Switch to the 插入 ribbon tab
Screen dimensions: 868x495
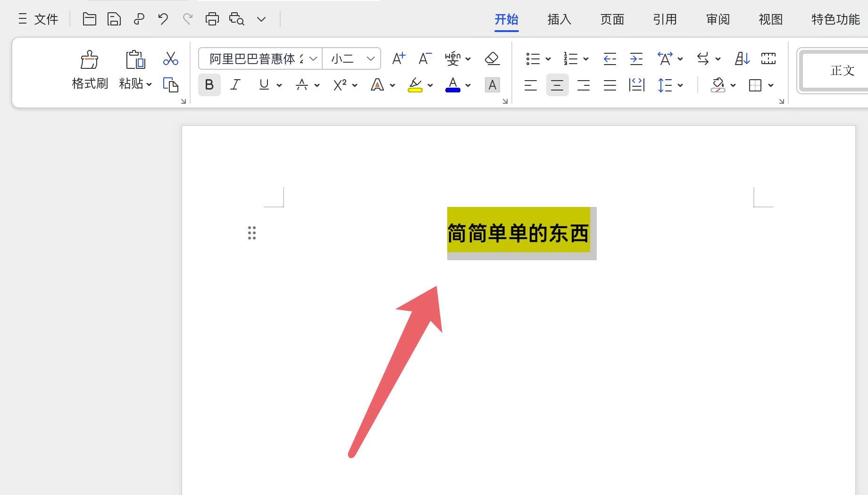tap(559, 19)
